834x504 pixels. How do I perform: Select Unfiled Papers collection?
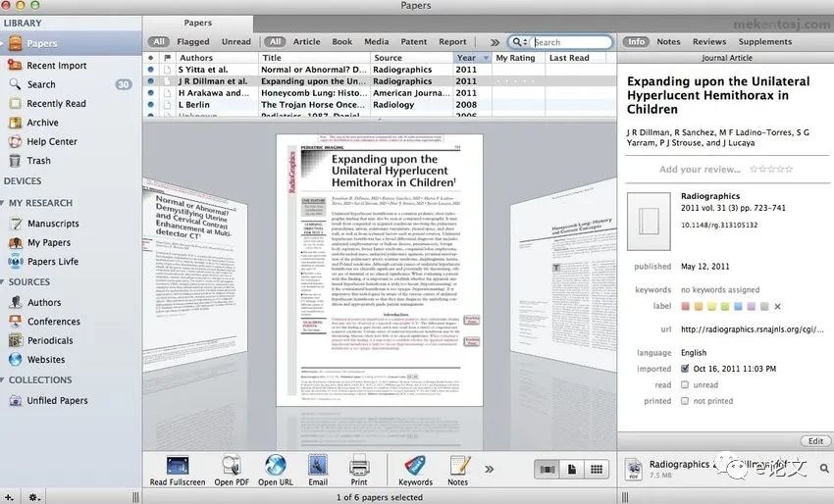point(58,401)
